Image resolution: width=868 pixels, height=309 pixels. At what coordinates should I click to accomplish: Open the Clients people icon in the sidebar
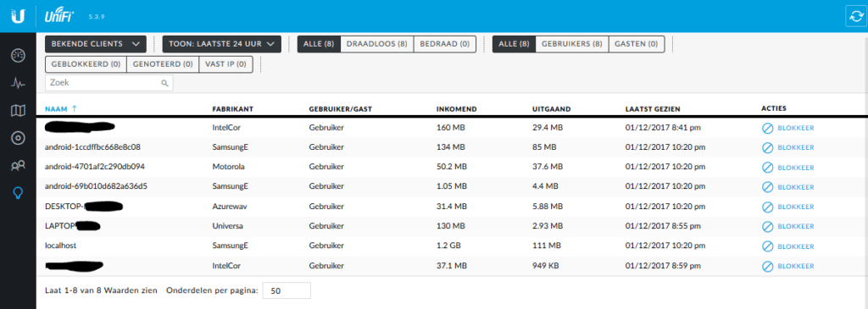point(18,165)
